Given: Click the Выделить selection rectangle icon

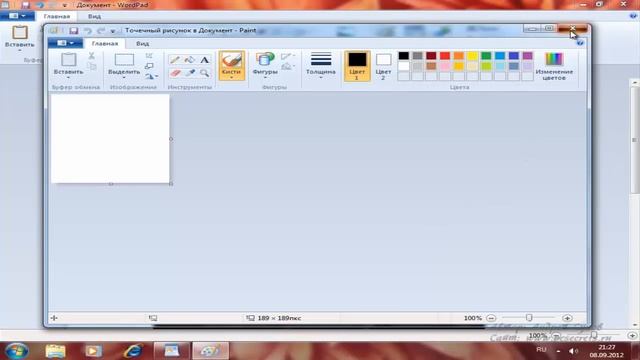Looking at the screenshot, I should click(x=124, y=60).
